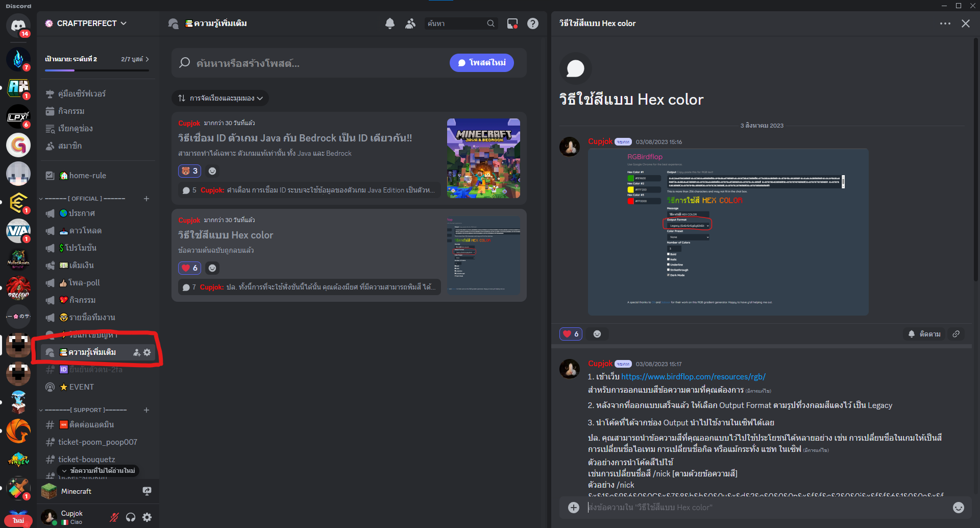Select รายชื่อทีมงาน channel
This screenshot has width=980, height=528.
[98, 318]
